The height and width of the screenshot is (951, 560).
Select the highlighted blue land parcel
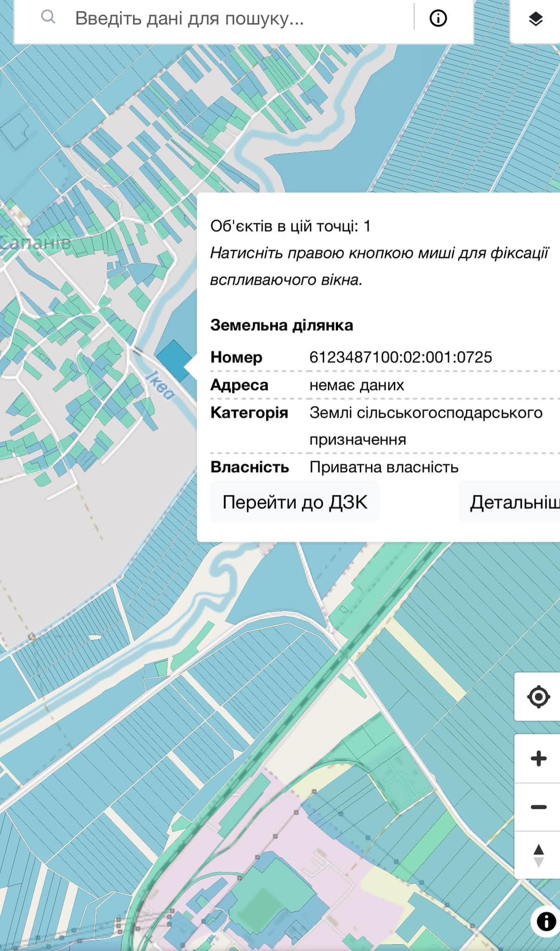coord(173,360)
